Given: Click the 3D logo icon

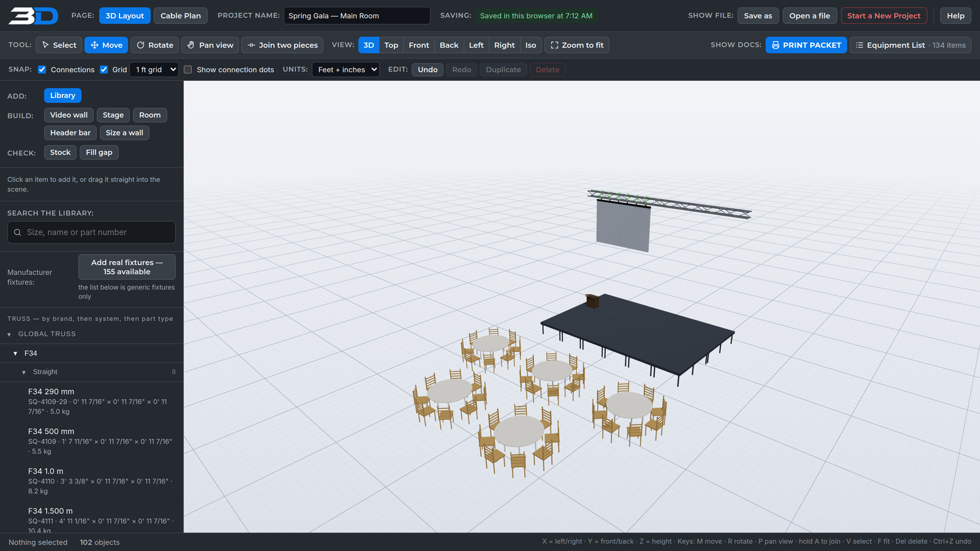Looking at the screenshot, I should (x=33, y=15).
